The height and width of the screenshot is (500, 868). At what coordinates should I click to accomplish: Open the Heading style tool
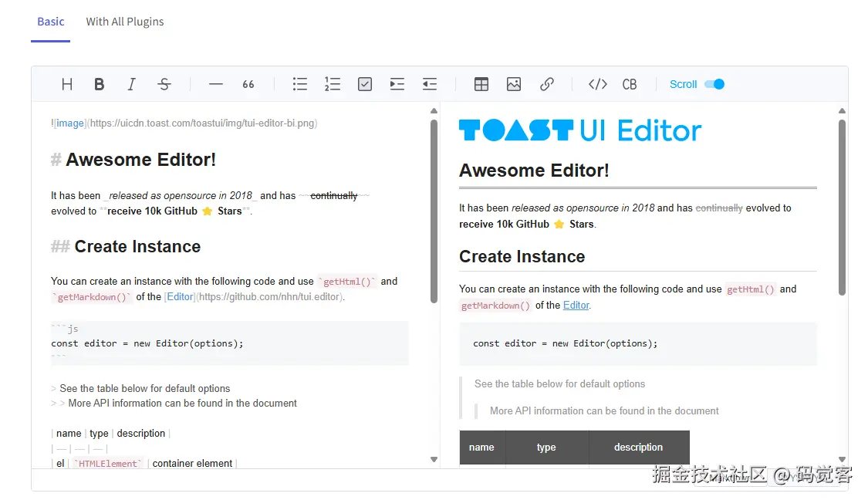(67, 84)
